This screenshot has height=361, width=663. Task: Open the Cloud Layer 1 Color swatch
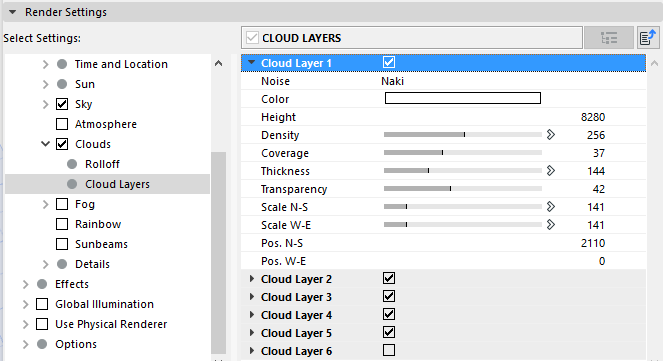[x=463, y=98]
